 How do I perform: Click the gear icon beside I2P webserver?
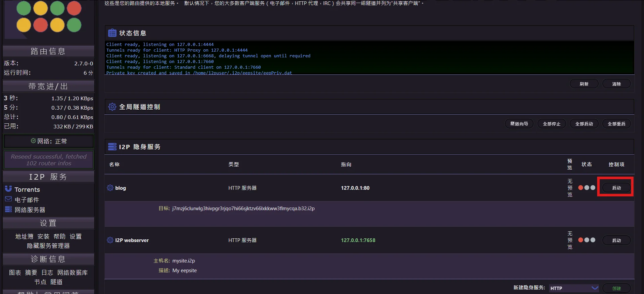(110, 240)
